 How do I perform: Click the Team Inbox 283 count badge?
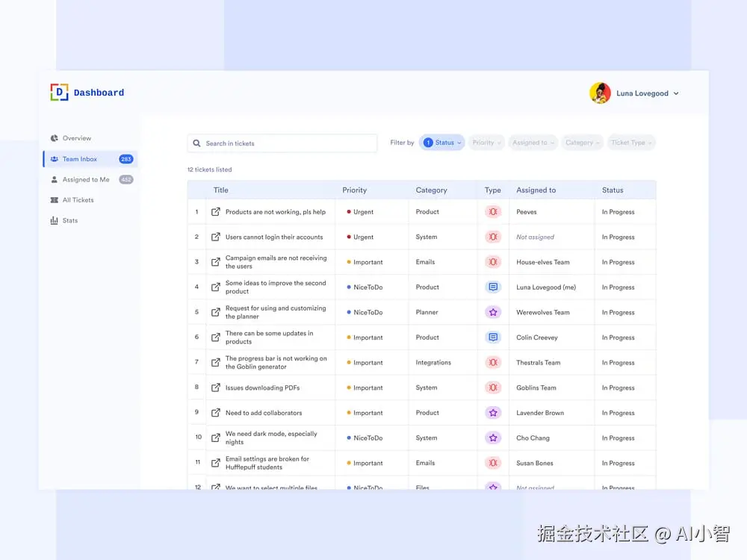pos(125,159)
